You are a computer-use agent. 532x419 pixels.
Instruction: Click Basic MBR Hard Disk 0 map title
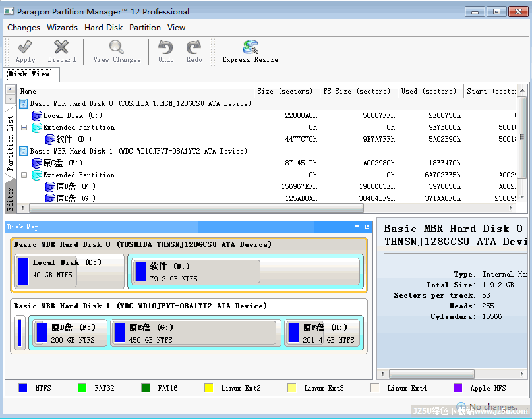[x=142, y=244]
